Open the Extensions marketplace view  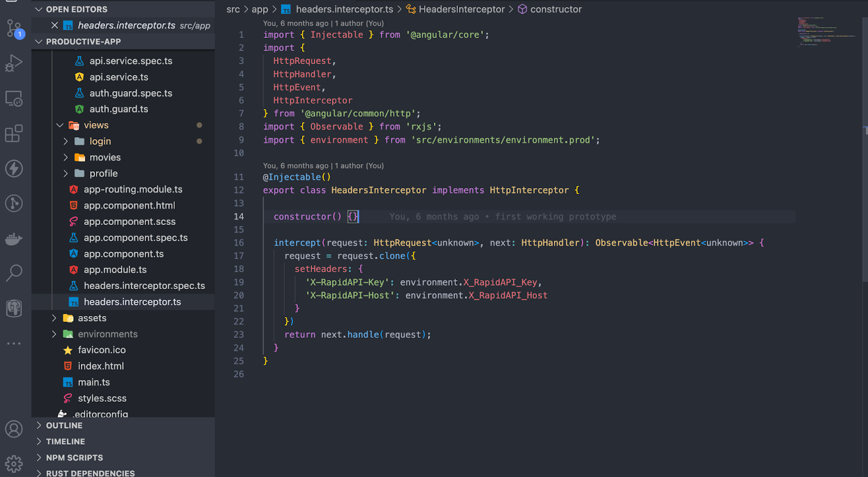tap(14, 133)
